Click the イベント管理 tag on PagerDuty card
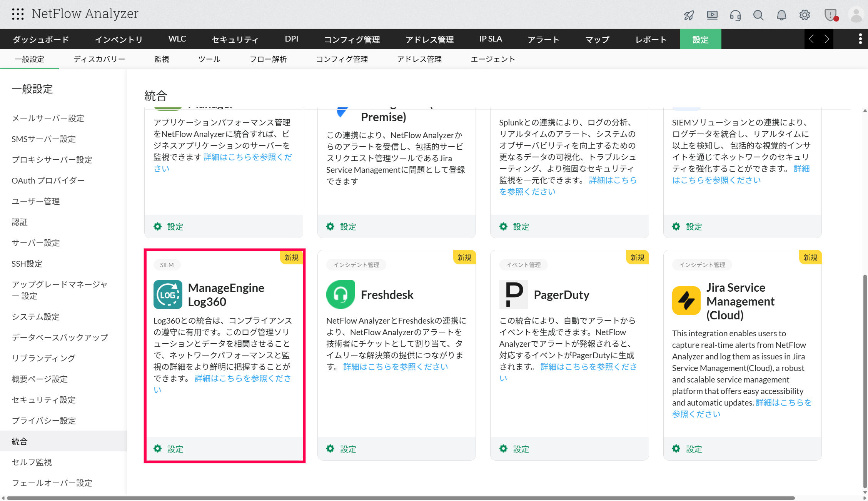The width and height of the screenshot is (868, 501). point(523,265)
